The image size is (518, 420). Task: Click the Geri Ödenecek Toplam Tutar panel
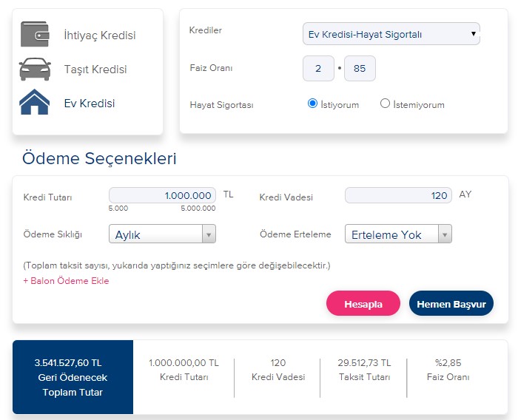point(73,377)
